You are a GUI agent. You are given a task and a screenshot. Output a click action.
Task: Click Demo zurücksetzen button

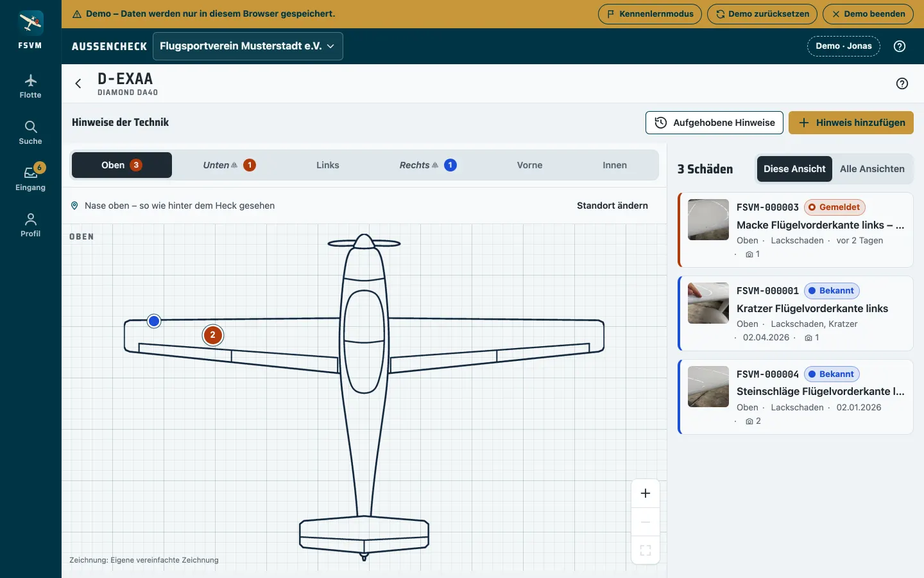[762, 13]
